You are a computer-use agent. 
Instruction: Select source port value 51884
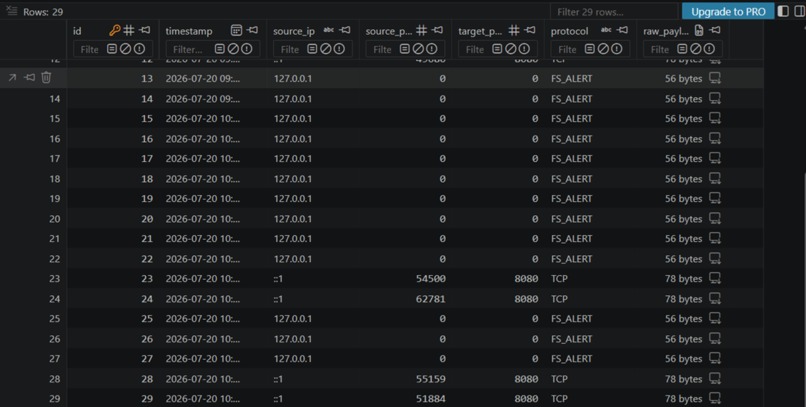[430, 398]
